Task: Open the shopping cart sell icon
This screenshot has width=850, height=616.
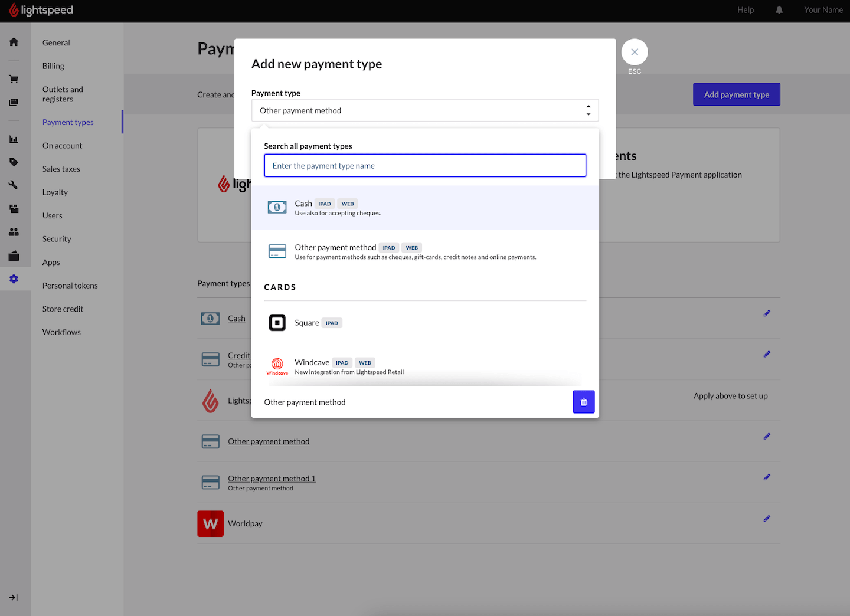Action: (14, 79)
